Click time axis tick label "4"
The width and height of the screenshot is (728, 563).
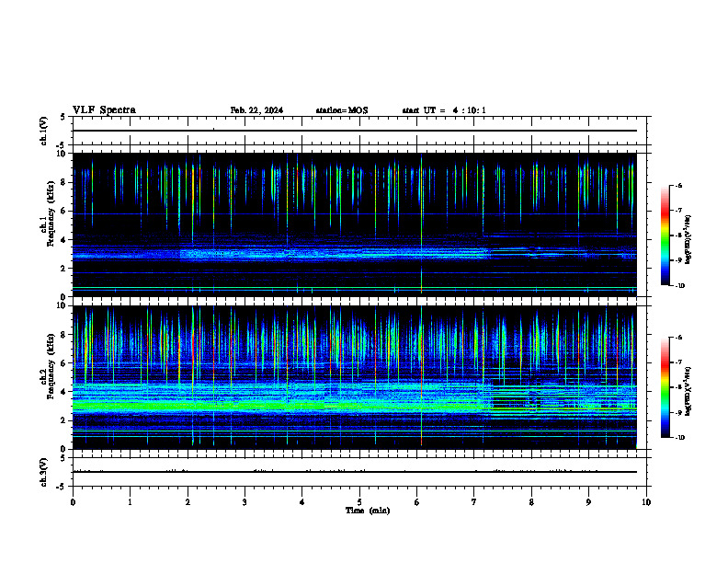tap(302, 502)
